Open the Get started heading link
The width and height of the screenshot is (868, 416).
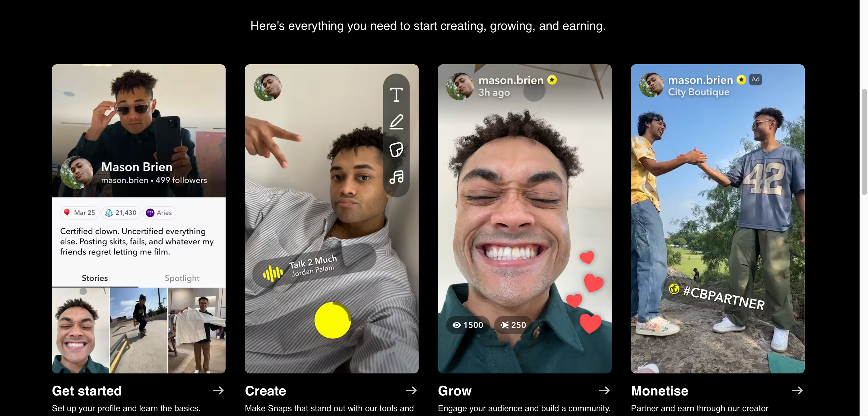(x=87, y=391)
